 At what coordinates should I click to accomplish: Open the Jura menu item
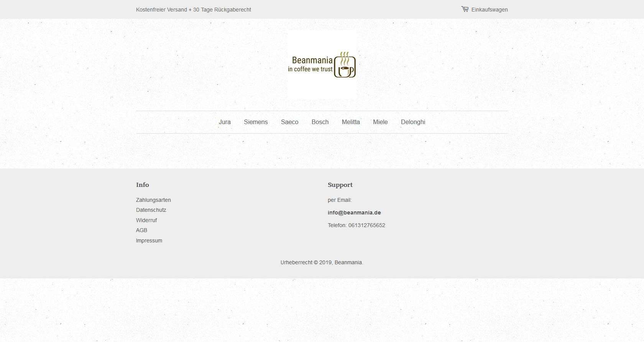[x=225, y=122]
